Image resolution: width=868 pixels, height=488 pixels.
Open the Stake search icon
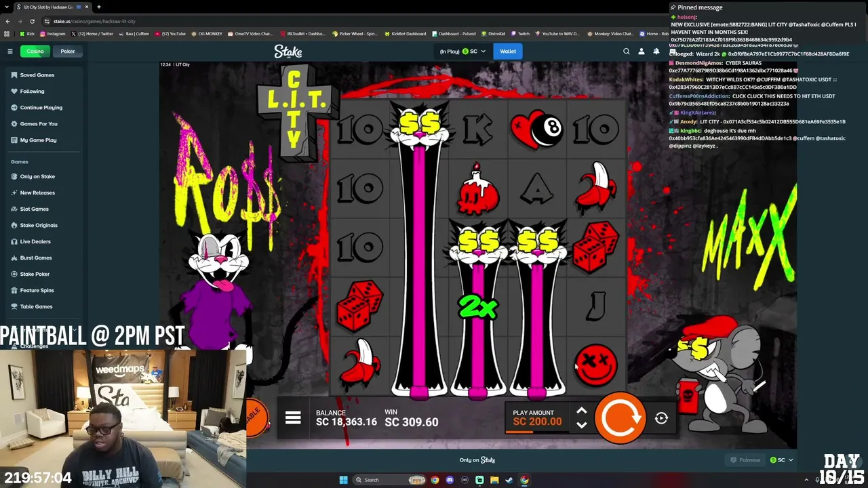point(627,52)
